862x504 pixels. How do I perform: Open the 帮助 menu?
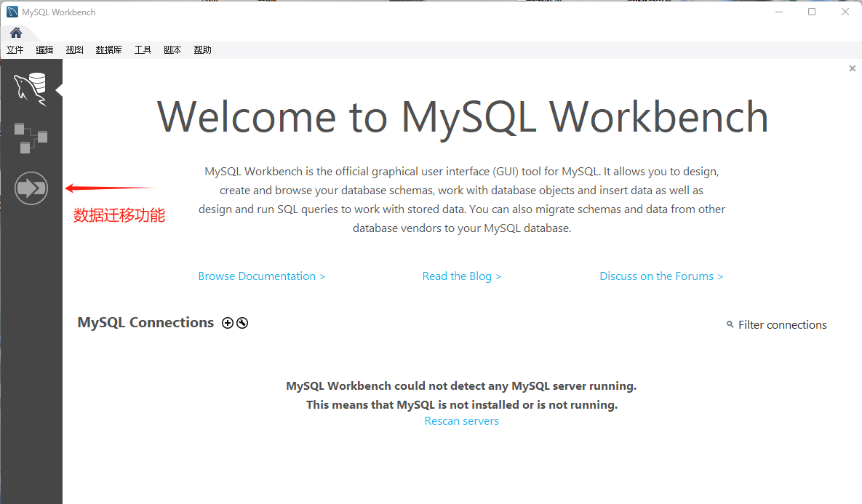(202, 50)
